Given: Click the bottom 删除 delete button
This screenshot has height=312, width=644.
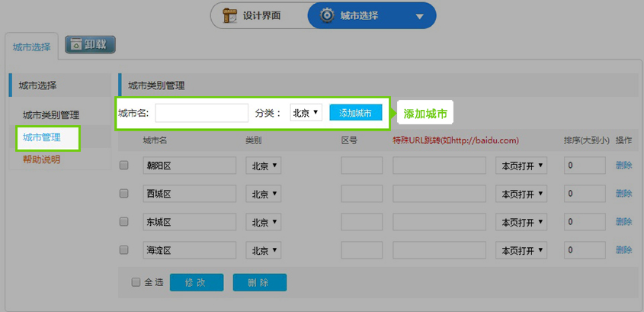Looking at the screenshot, I should click(259, 282).
